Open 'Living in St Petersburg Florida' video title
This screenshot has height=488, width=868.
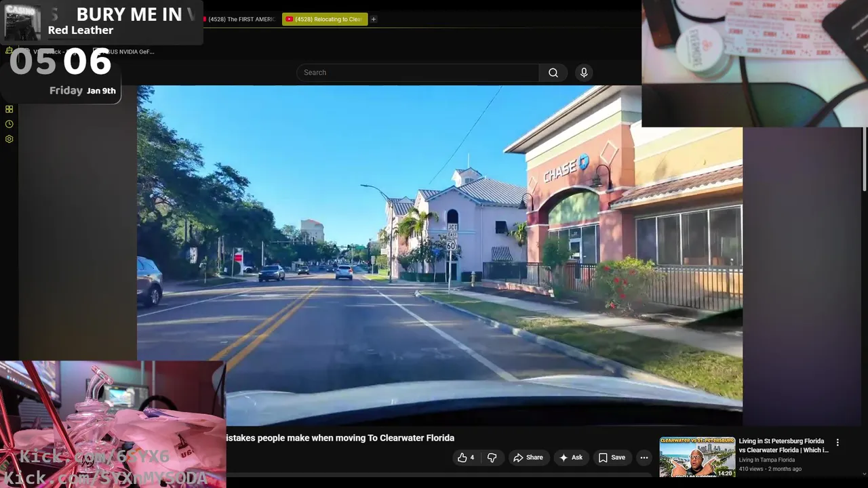tap(783, 445)
